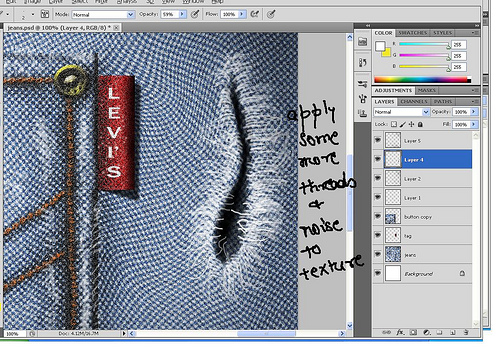Open the Layers panel options menu

click(474, 101)
